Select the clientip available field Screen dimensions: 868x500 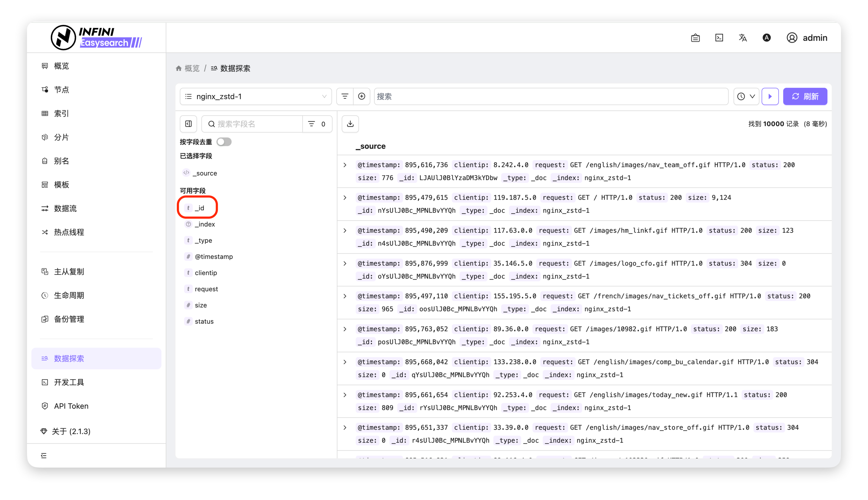(206, 273)
